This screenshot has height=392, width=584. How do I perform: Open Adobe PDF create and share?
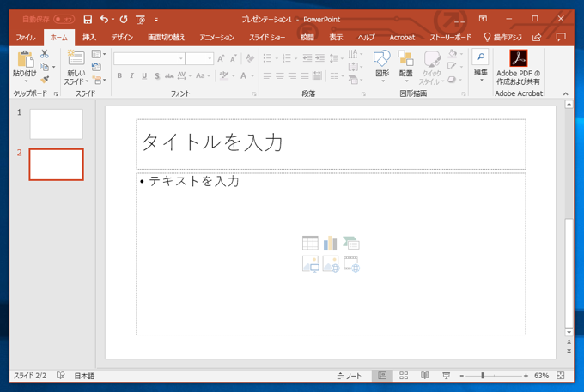(519, 65)
